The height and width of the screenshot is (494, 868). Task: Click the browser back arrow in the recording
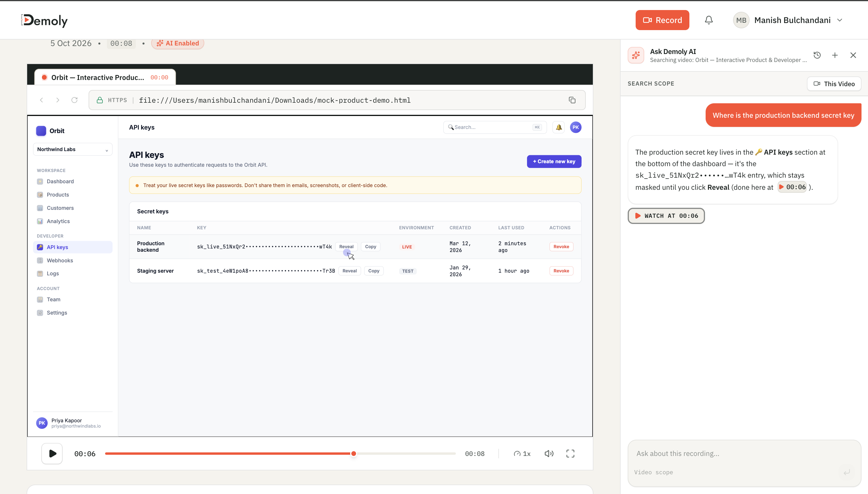click(41, 100)
